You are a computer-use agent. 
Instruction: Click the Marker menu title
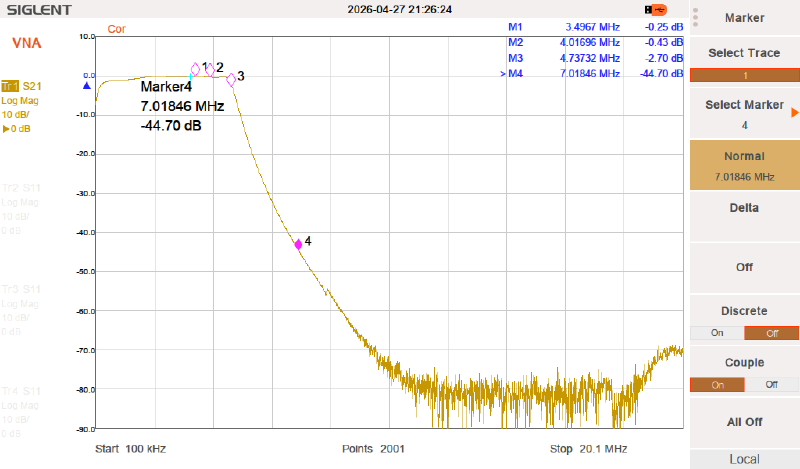(x=744, y=18)
